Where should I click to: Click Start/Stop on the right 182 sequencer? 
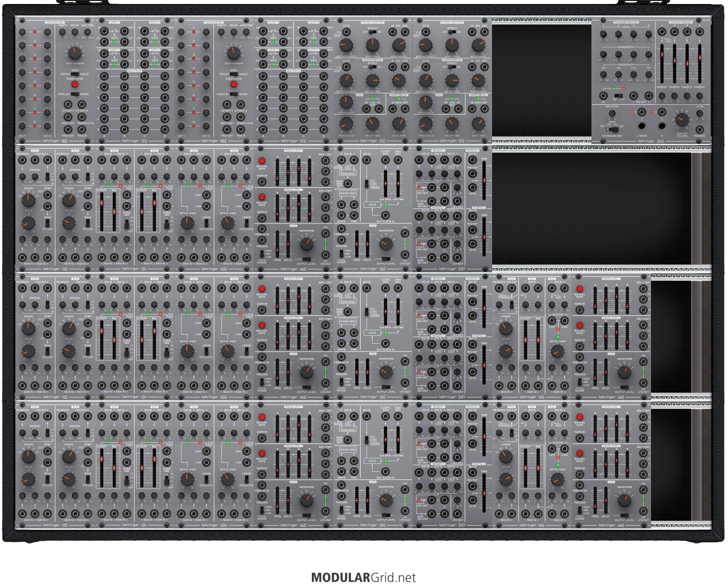pyautogui.click(x=234, y=84)
